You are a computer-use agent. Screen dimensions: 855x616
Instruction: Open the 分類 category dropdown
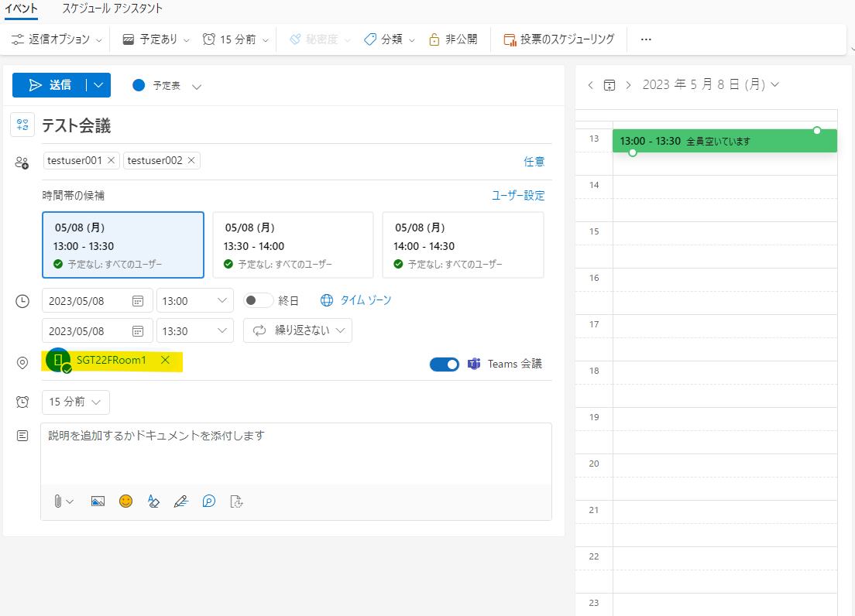point(390,39)
